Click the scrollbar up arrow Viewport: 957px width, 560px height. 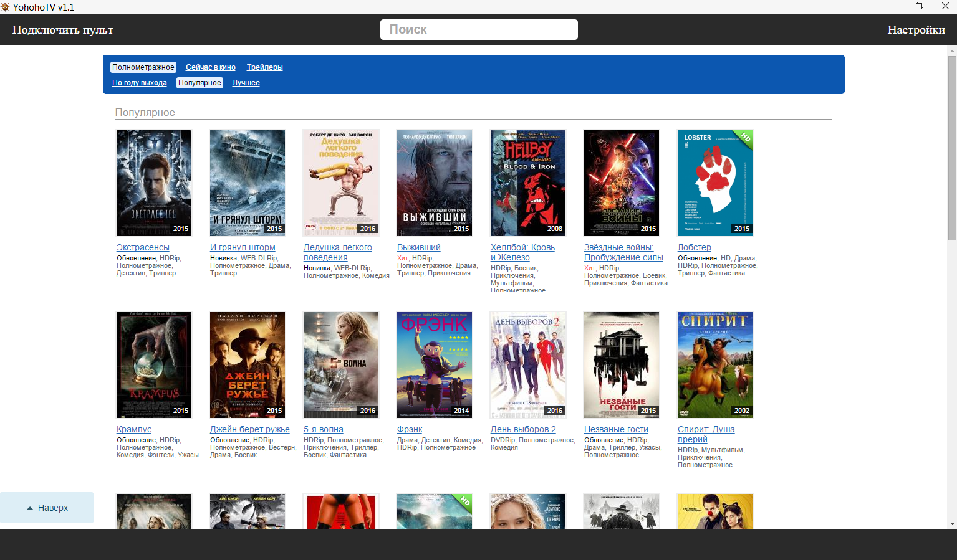click(x=952, y=50)
